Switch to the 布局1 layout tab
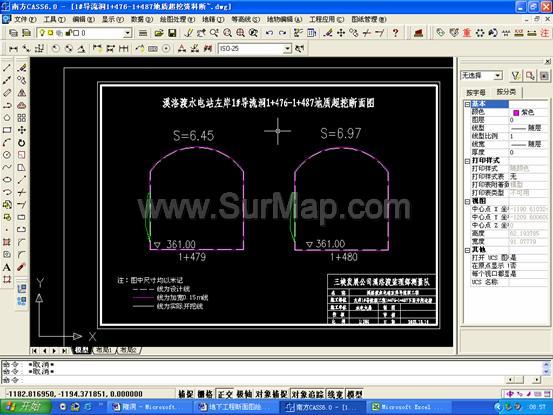Screen dimensions: 553x415 pos(103,350)
